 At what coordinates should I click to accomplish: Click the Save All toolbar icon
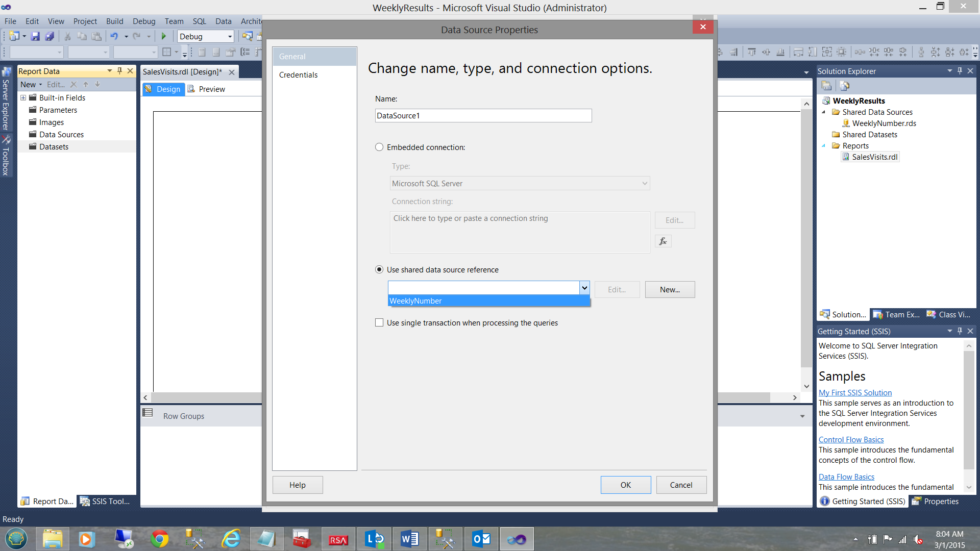(50, 36)
